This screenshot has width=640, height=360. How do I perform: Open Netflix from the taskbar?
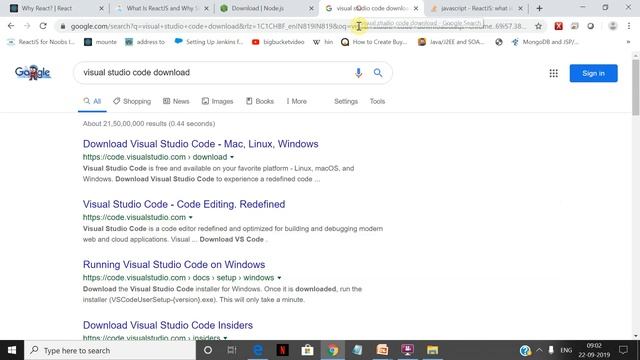click(282, 350)
